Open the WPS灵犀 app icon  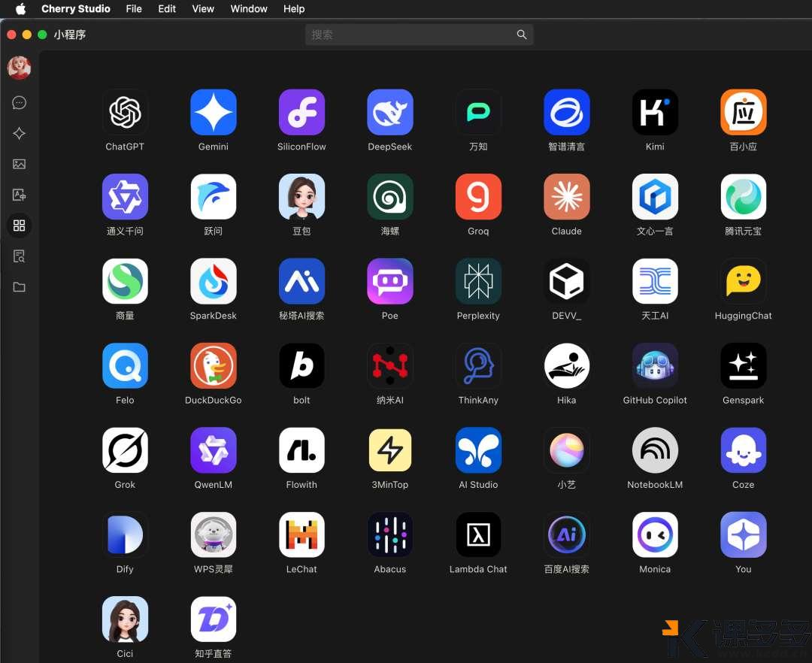point(214,534)
